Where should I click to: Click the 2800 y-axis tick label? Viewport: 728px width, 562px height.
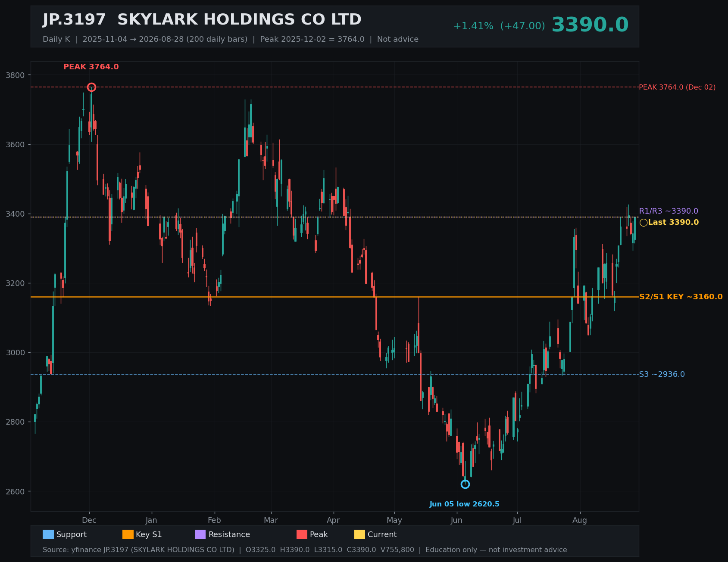(16, 422)
